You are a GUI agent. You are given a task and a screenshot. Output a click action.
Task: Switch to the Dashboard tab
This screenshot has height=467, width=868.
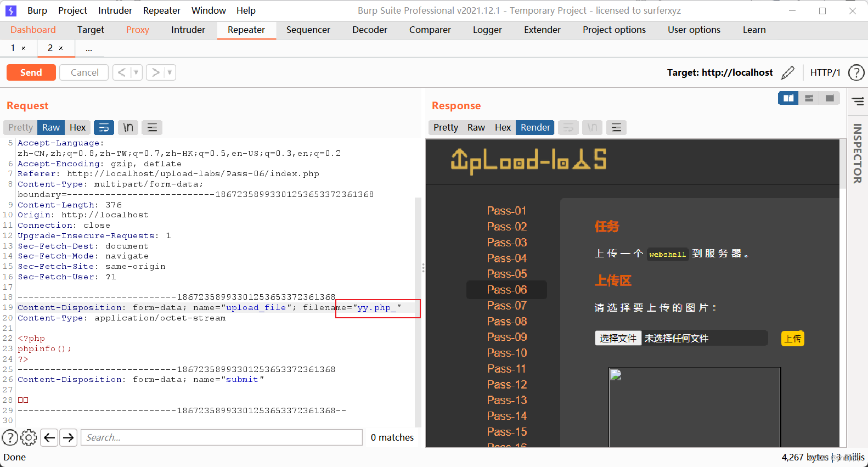point(33,30)
